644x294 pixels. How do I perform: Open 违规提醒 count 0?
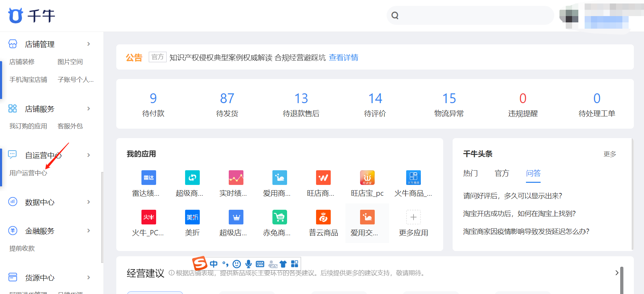523,99
